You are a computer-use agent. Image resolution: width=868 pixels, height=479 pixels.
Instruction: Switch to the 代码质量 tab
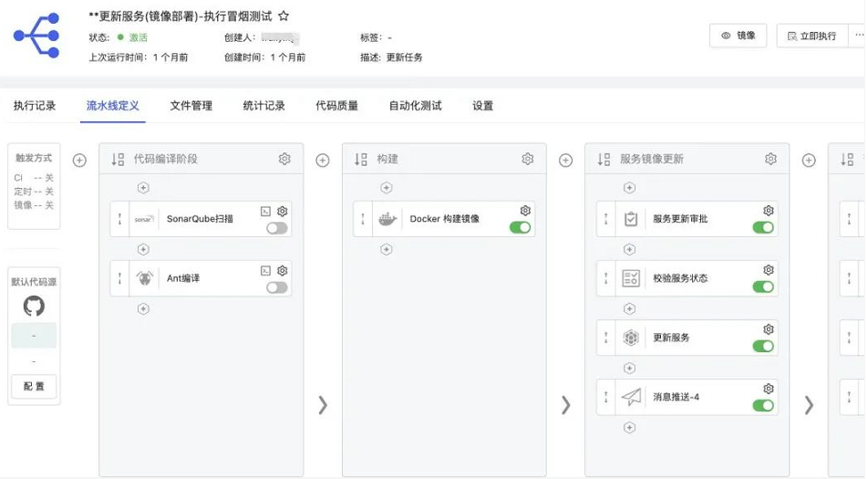point(336,106)
